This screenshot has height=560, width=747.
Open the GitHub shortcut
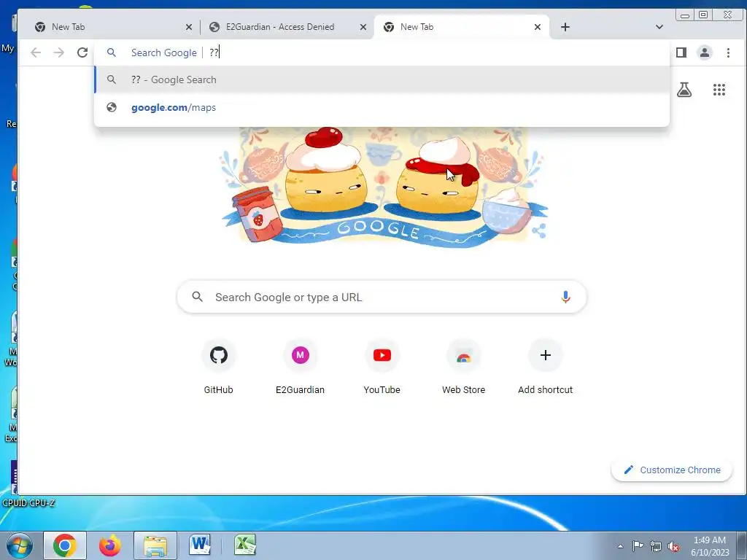pos(219,367)
